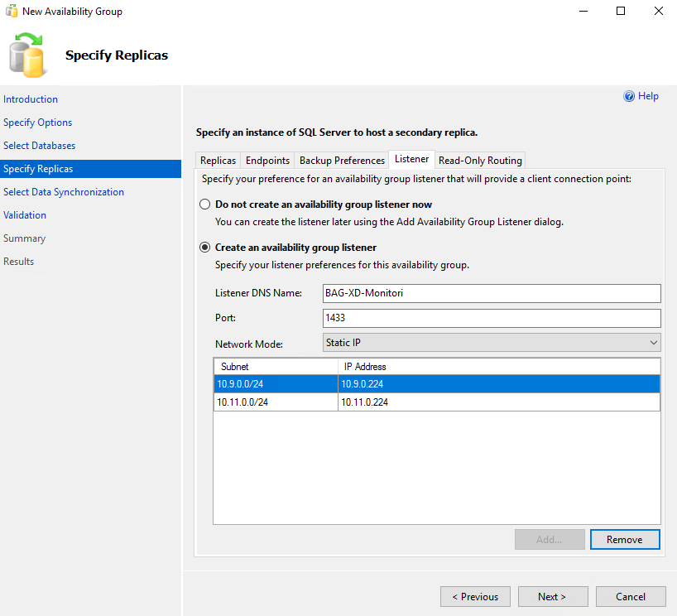Image resolution: width=677 pixels, height=616 pixels.
Task: Click the database wizard icon beside Specify Replicas
Action: click(x=26, y=55)
